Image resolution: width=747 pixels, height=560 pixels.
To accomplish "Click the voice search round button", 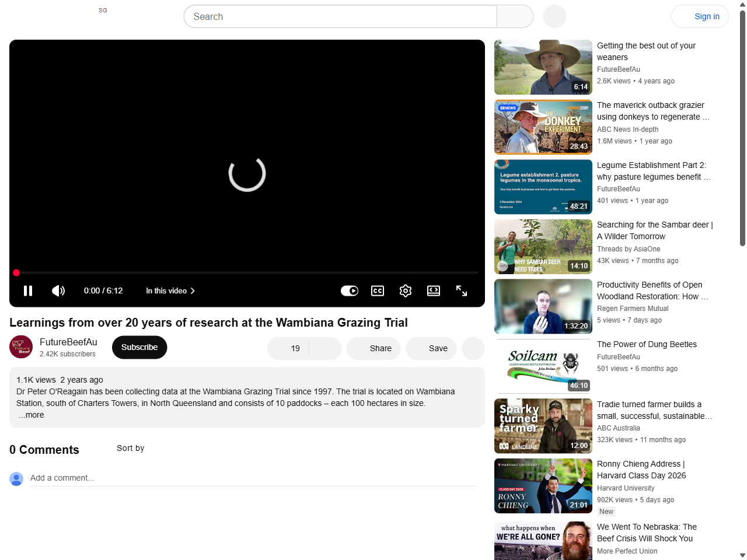I will pos(554,16).
